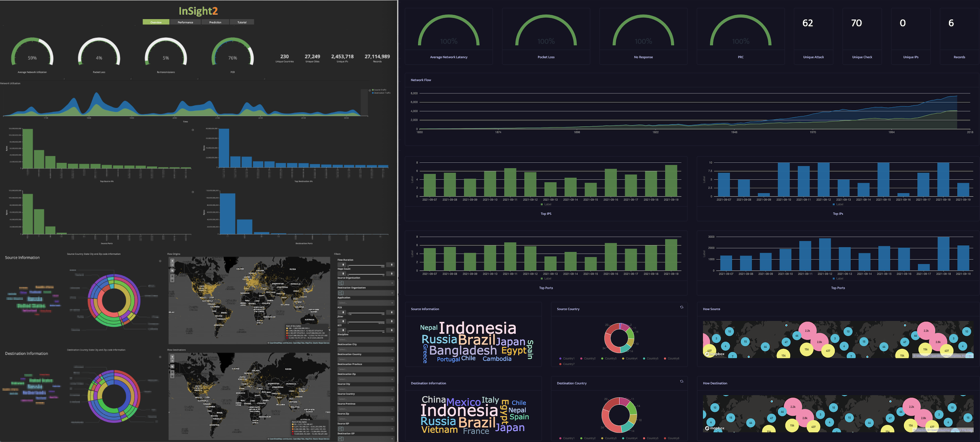Click the Destination Organization filter toggle icon
Screen dimensions: 980x442
pyautogui.click(x=340, y=293)
